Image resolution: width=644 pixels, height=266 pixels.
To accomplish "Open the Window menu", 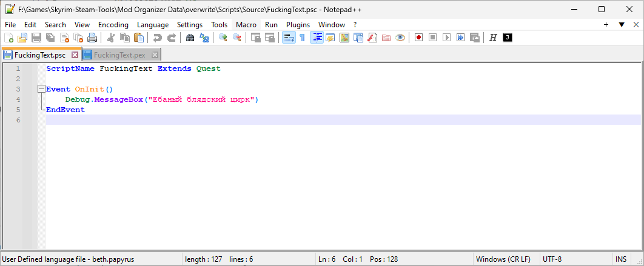I will point(332,25).
